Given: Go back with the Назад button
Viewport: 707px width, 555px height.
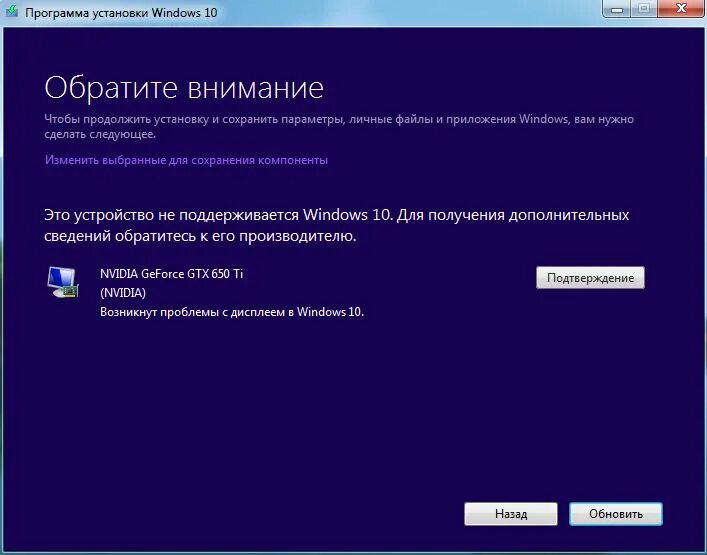Looking at the screenshot, I should click(x=511, y=514).
